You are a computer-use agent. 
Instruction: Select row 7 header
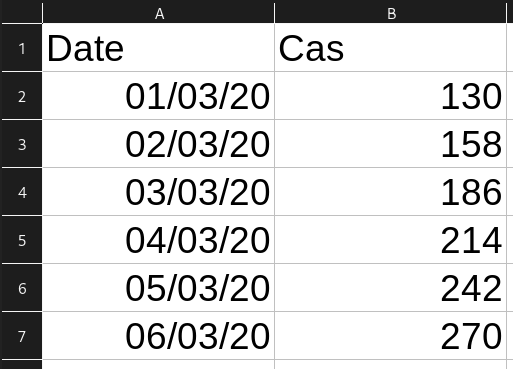pos(22,336)
